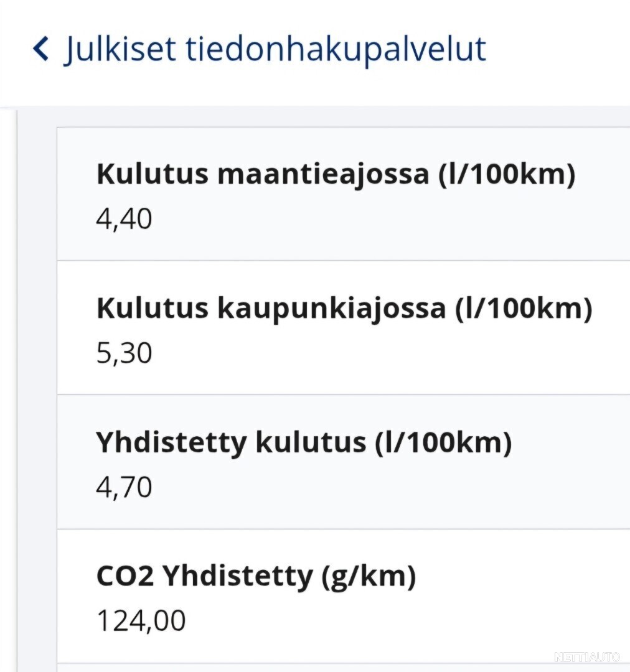Click the CO2 Yhdistetty row

pos(344,596)
